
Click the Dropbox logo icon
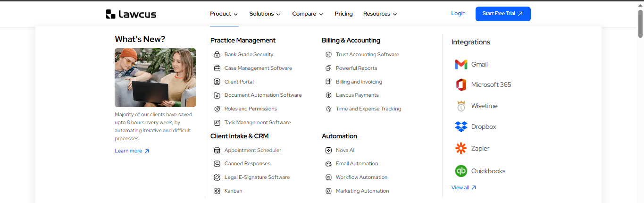pyautogui.click(x=461, y=127)
